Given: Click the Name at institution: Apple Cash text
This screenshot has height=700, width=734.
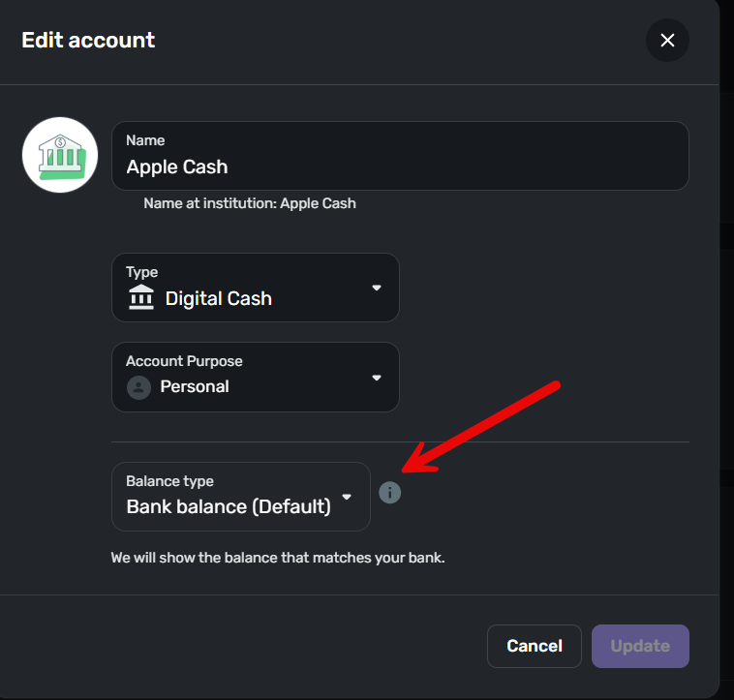Looking at the screenshot, I should pyautogui.click(x=250, y=203).
